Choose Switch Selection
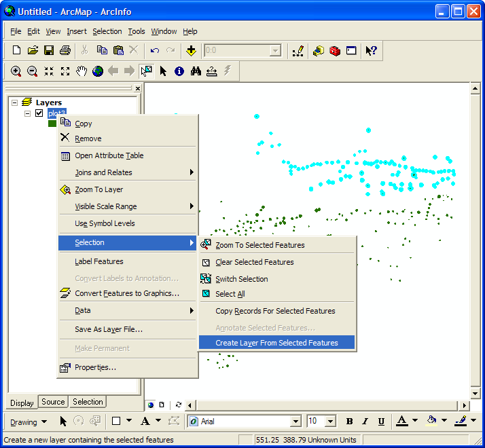Image resolution: width=485 pixels, height=448 pixels. (x=277, y=279)
